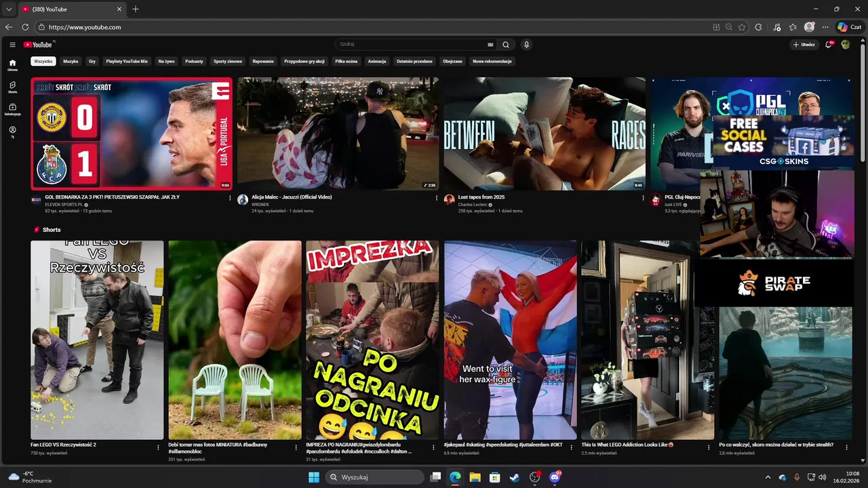Screen dimensions: 868x488
Task: Open the Microsoft Store from the taskbar
Action: coord(495,477)
